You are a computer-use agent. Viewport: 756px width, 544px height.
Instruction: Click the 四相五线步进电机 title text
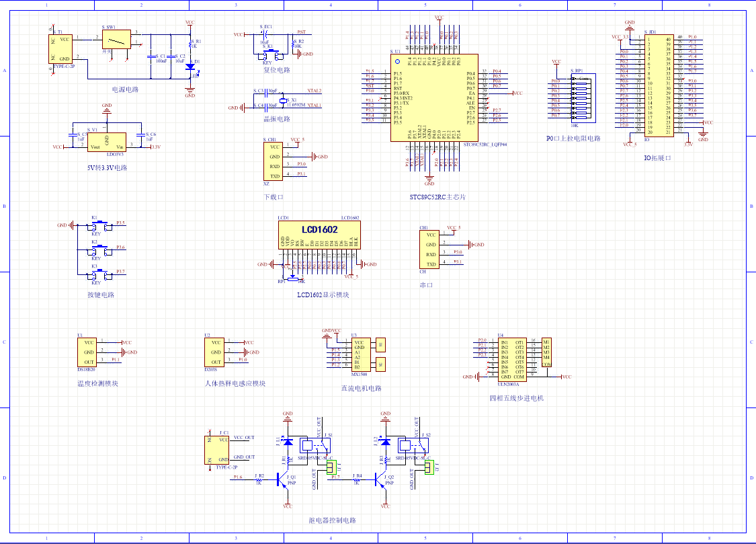[516, 398]
